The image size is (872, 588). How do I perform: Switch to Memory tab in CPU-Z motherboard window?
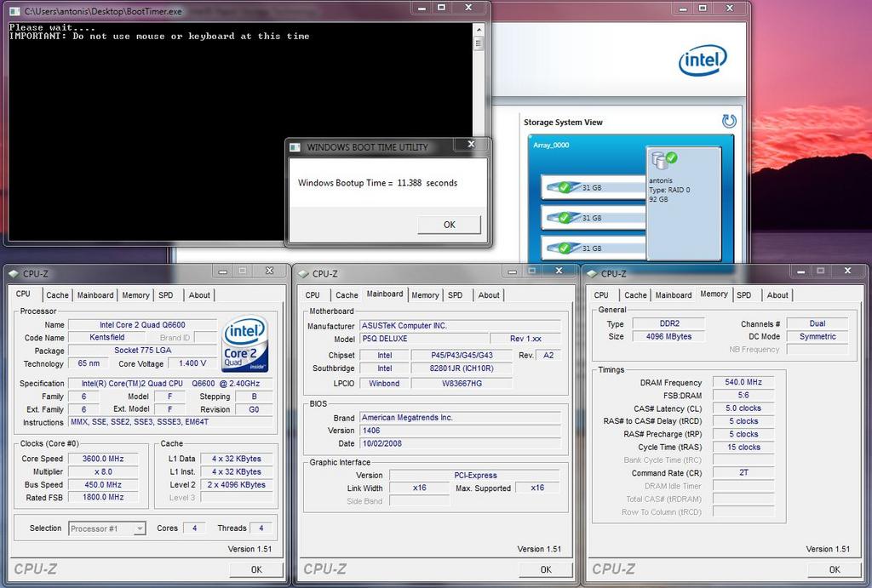[425, 295]
